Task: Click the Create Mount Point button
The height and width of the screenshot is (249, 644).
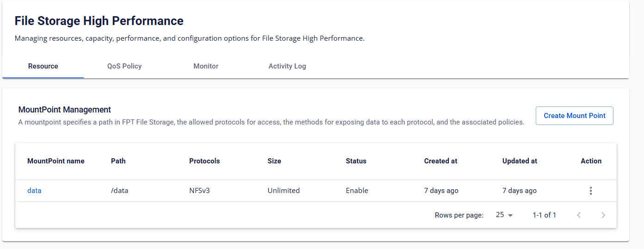Action: pos(574,116)
